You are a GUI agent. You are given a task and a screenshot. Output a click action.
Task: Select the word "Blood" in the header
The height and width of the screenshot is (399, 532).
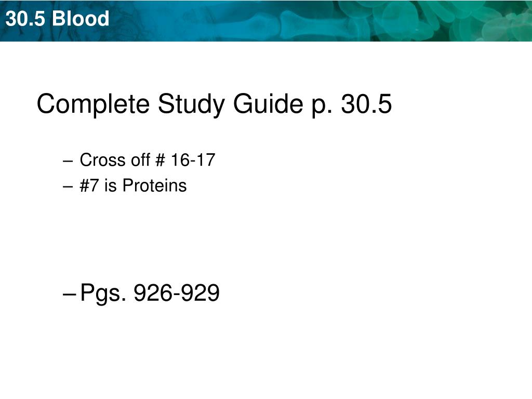point(81,18)
